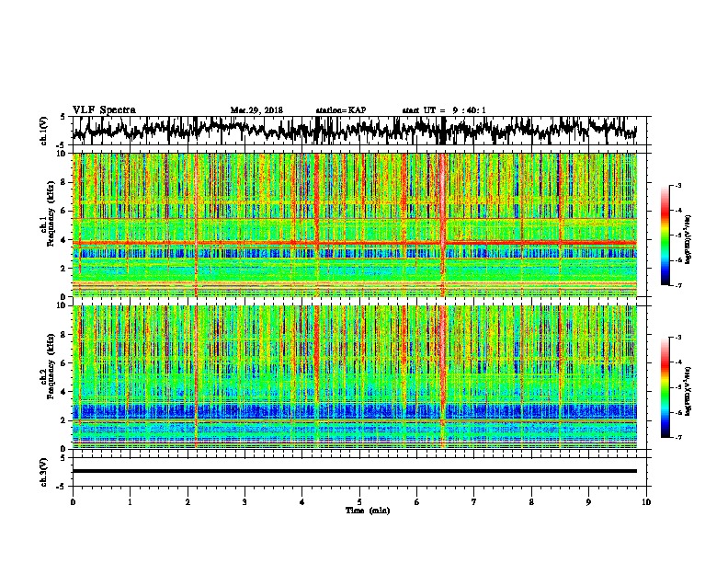The width and height of the screenshot is (728, 563).
Task: Click time axis tick label "3"
Action: 245,502
